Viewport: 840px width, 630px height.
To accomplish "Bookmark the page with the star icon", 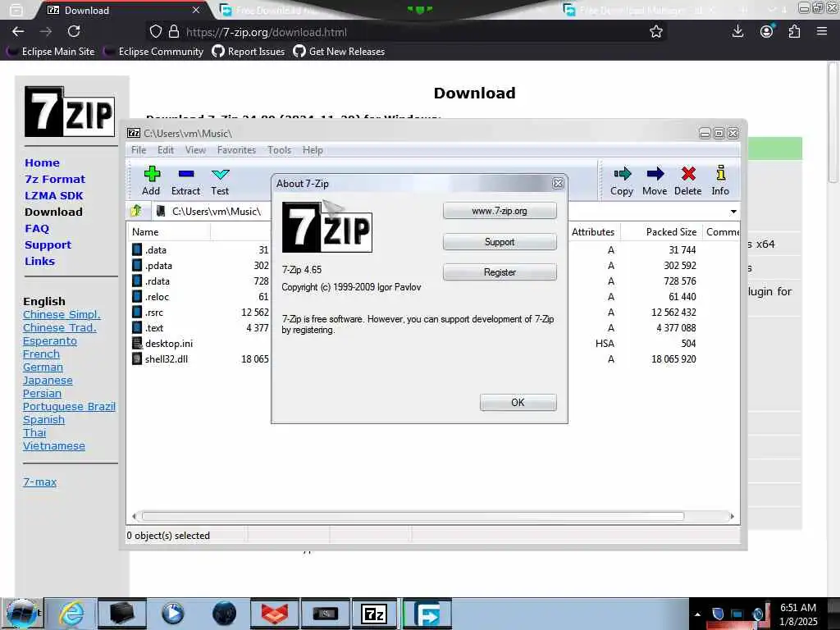I will 655,32.
